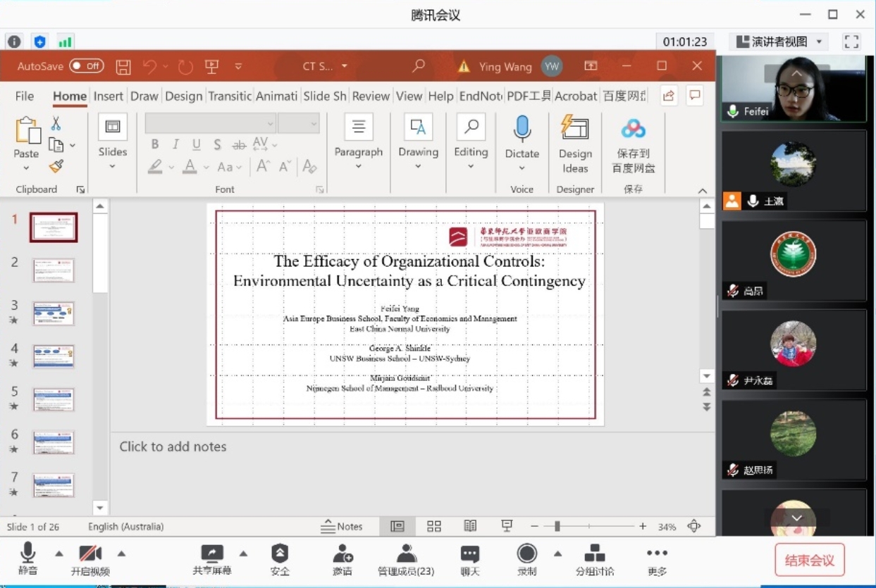The image size is (876, 588).
Task: Toggle AutoSave switch on
Action: pyautogui.click(x=86, y=66)
